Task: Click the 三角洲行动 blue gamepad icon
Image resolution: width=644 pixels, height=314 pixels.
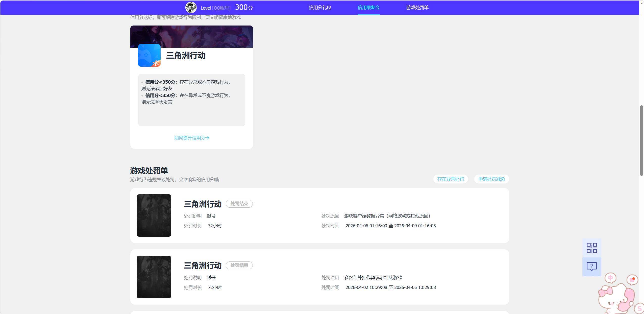Action: click(x=149, y=55)
